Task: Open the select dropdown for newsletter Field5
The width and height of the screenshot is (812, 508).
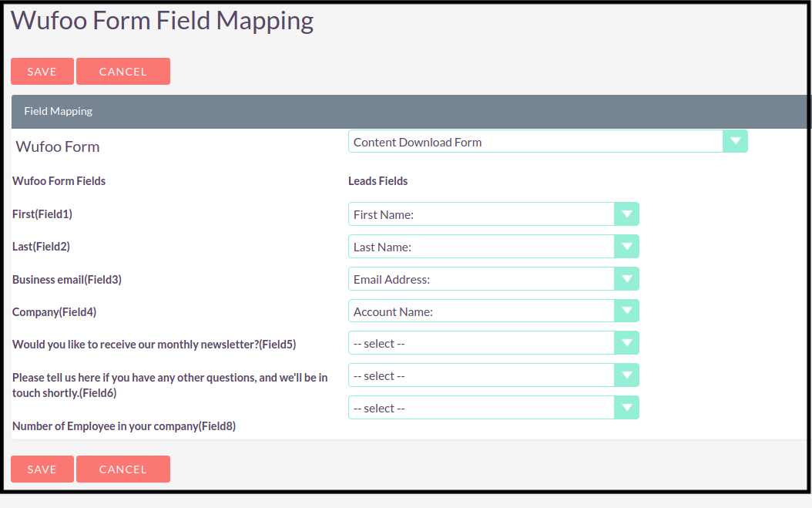Action: coord(494,343)
